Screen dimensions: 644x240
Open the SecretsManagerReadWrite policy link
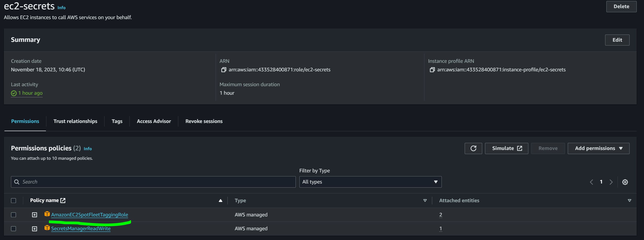81,229
